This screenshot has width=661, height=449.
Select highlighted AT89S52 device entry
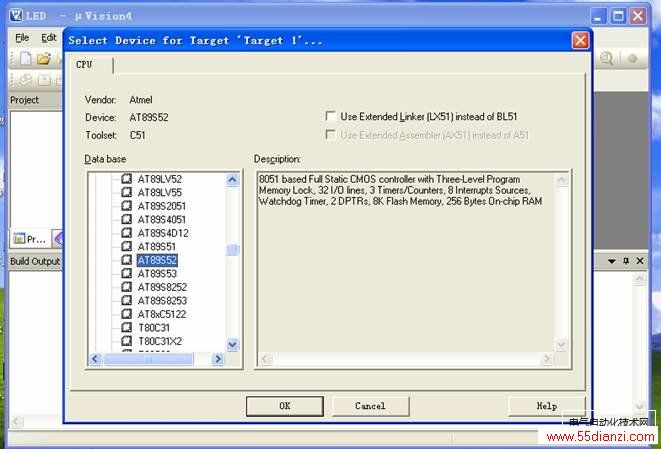tap(157, 260)
